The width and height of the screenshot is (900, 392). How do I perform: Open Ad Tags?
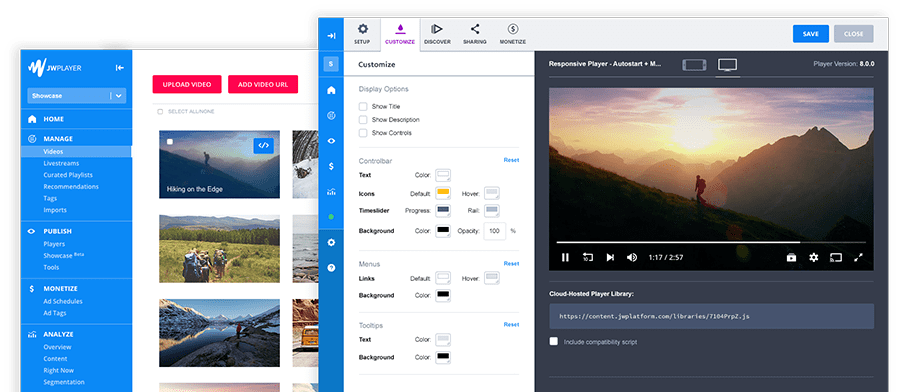[x=55, y=313]
